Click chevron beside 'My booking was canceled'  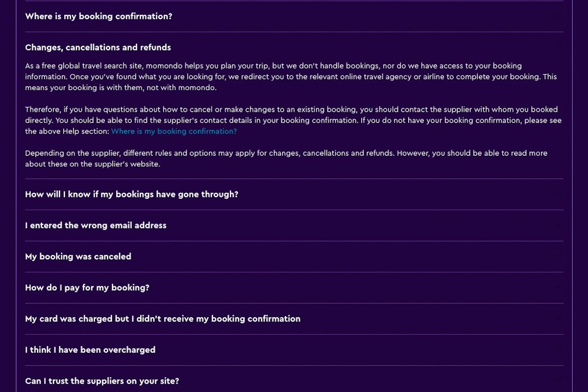[x=558, y=256]
